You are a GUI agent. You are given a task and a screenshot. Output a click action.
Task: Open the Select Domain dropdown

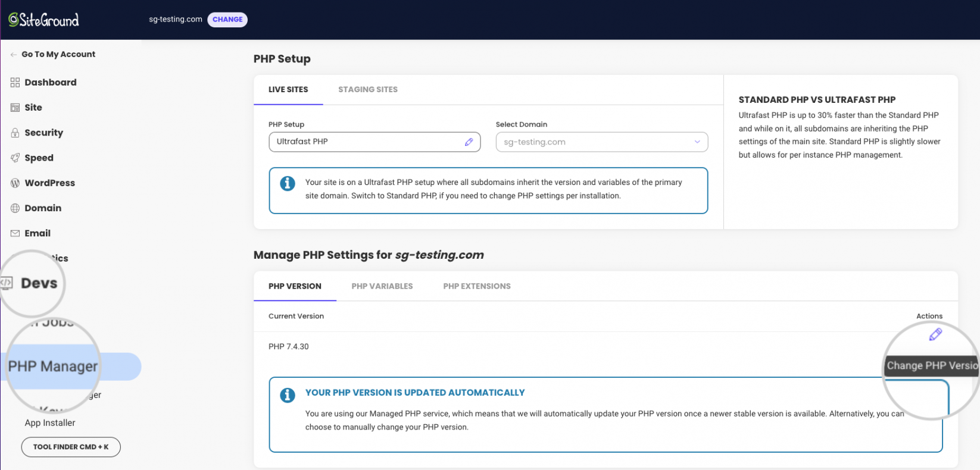pos(602,142)
